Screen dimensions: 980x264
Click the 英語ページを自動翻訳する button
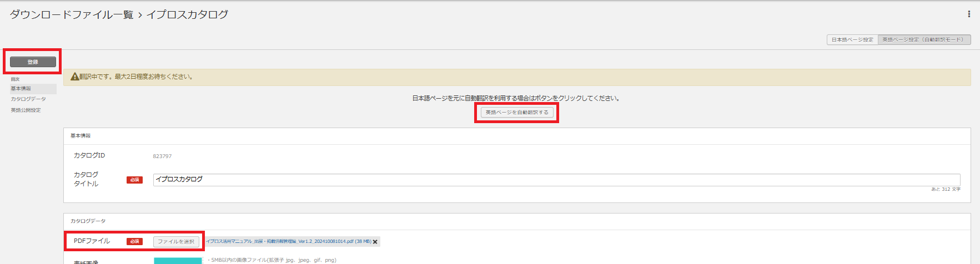516,113
